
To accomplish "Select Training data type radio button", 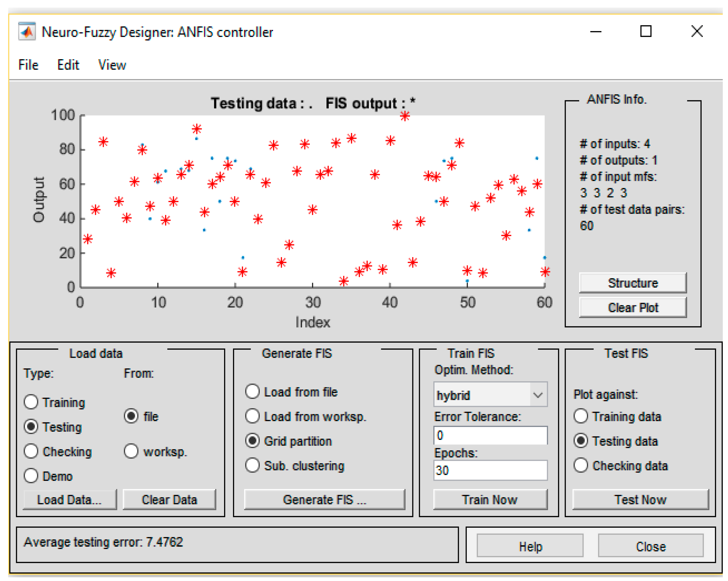I will pyautogui.click(x=31, y=402).
